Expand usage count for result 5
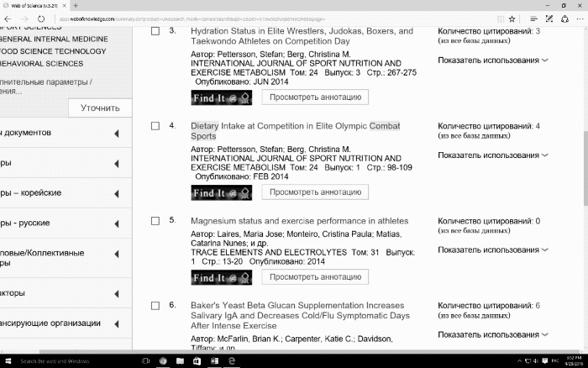Screen dimensions: 588x368 click(x=493, y=250)
